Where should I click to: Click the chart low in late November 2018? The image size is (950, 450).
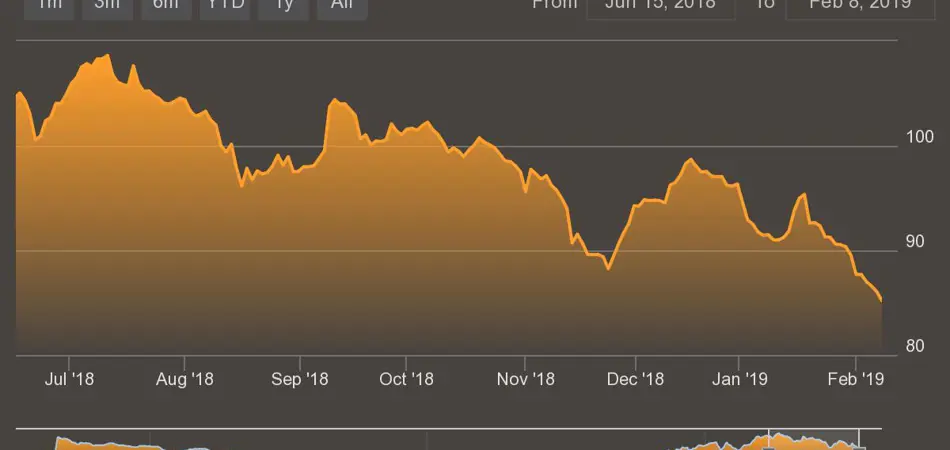608,269
